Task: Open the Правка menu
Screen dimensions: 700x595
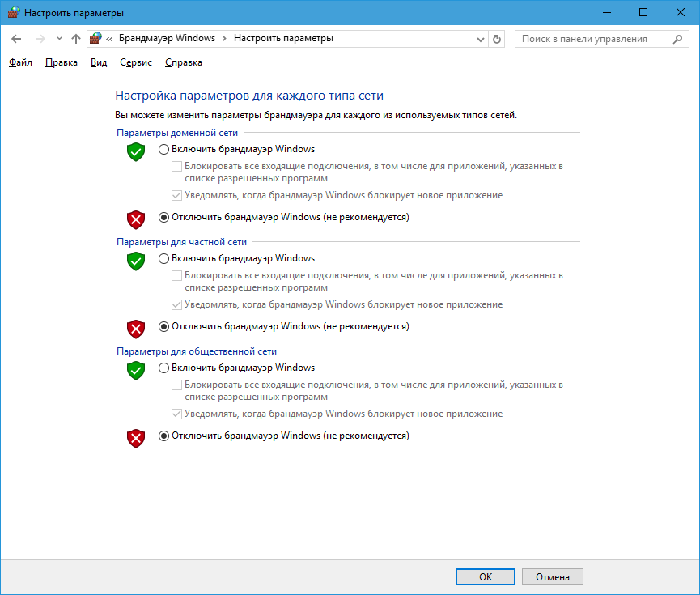Action: pyautogui.click(x=62, y=62)
